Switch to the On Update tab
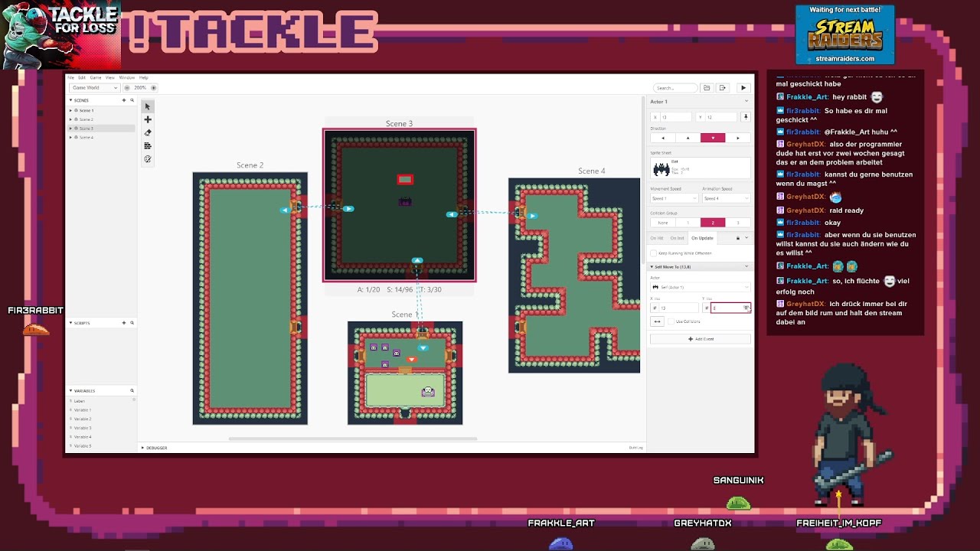The image size is (980, 551). [x=702, y=238]
